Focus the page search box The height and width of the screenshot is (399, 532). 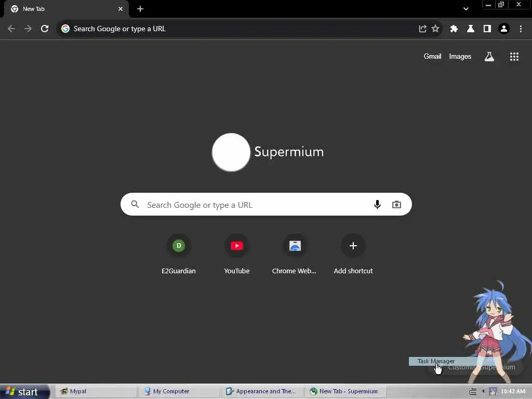266,204
